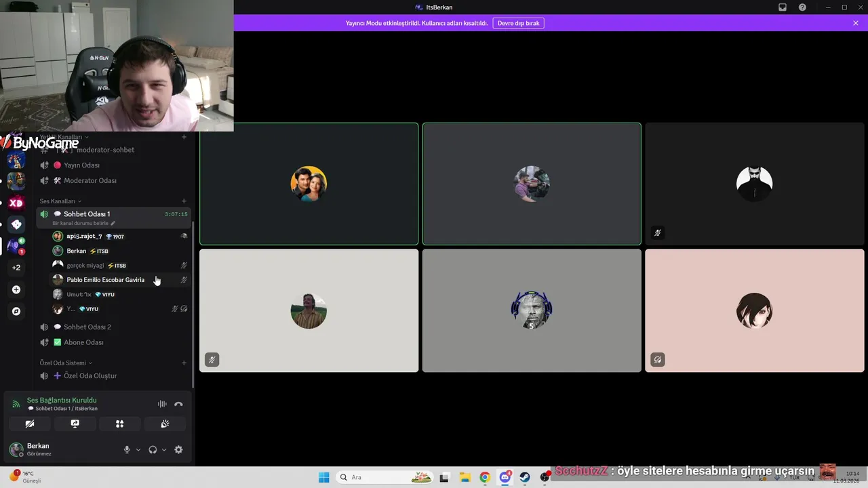
Task: Open Windows Start menu
Action: (323, 477)
